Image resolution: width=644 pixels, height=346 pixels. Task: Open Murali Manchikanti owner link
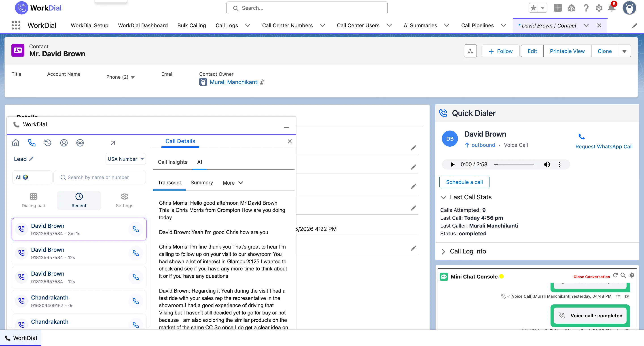[234, 82]
